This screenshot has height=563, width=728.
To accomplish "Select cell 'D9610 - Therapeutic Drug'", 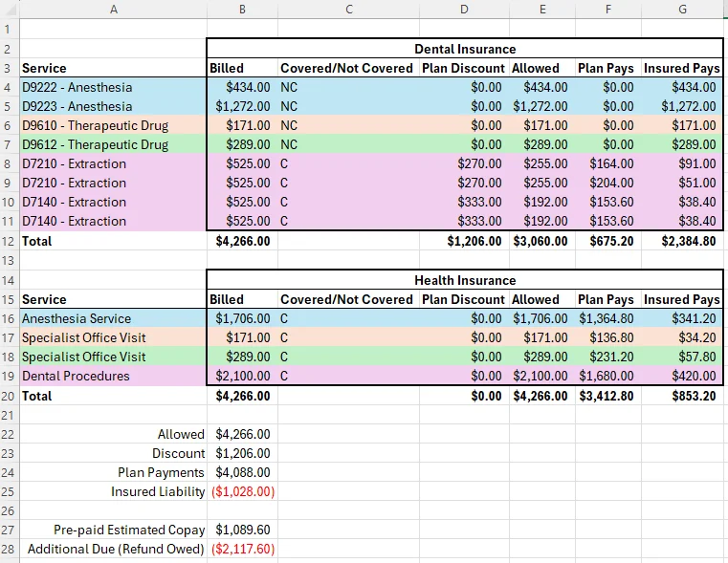I will (x=113, y=125).
